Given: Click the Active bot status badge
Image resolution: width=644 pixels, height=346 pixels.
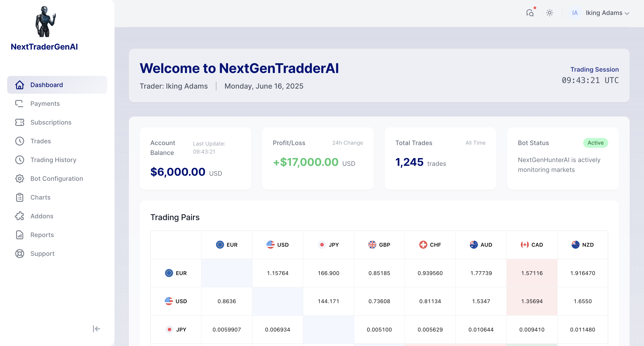Looking at the screenshot, I should coord(595,143).
